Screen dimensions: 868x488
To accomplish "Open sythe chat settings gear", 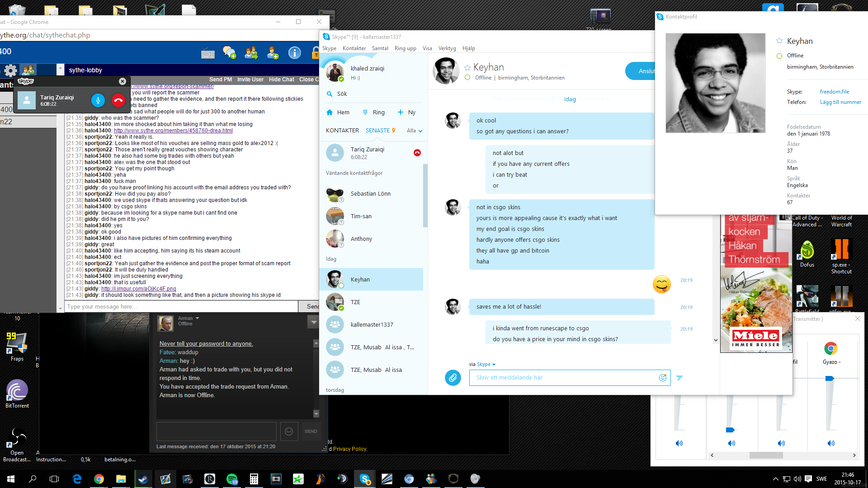I will click(10, 70).
